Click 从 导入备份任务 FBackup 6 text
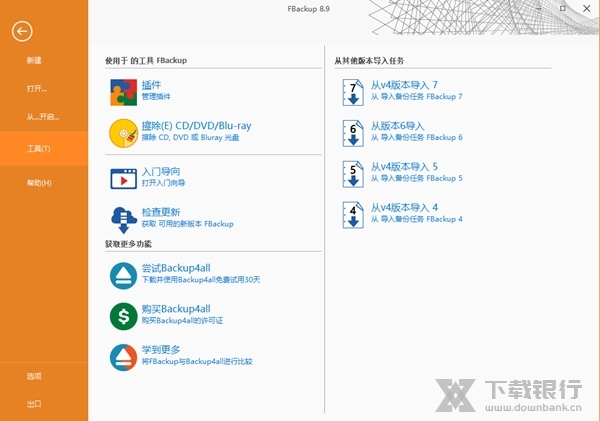Viewport: 600px width, 421px height. (417, 137)
